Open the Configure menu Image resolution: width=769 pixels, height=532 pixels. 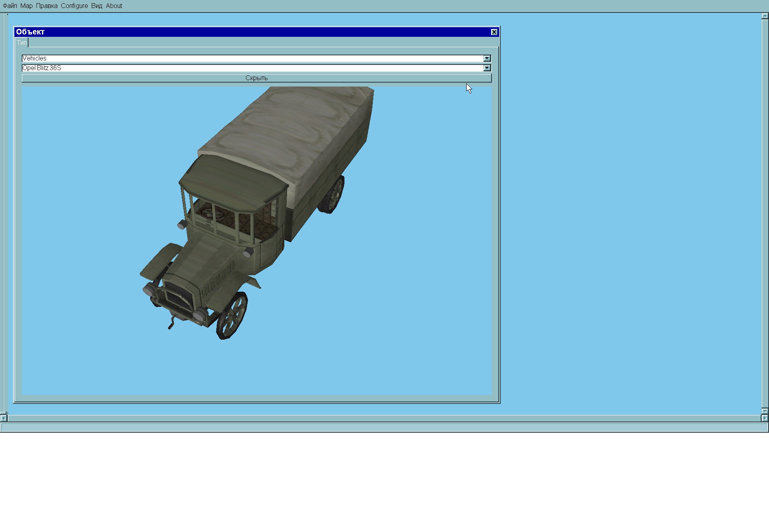74,6
